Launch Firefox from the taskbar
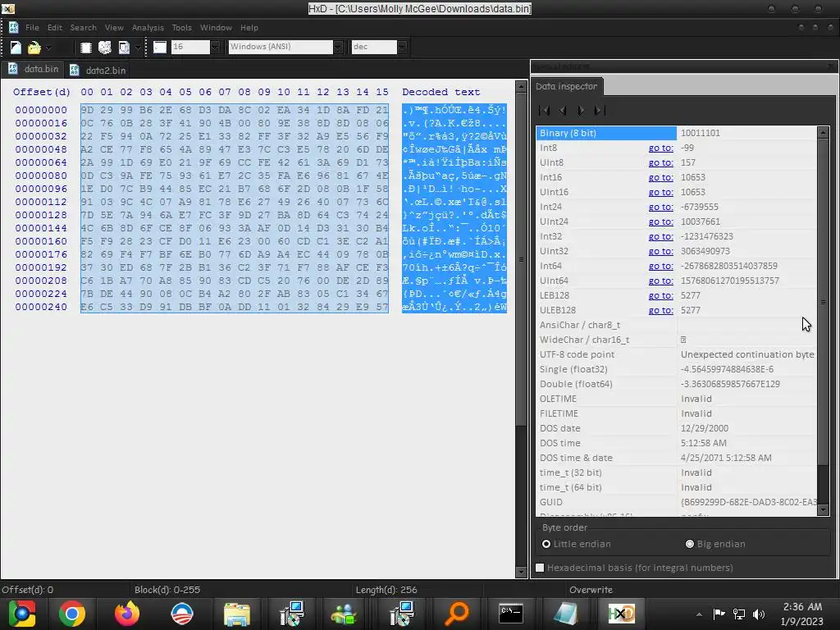 [x=127, y=614]
